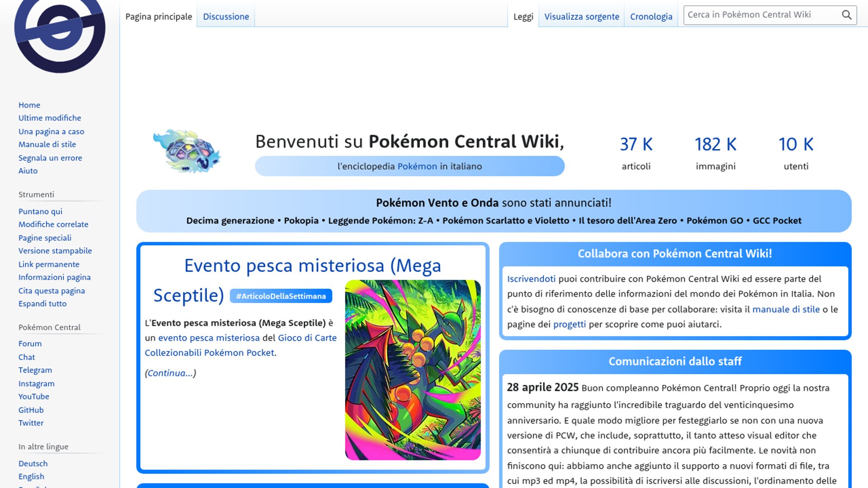This screenshot has width=868, height=488.
Task: Go to Home in the sidebar
Action: tap(29, 105)
